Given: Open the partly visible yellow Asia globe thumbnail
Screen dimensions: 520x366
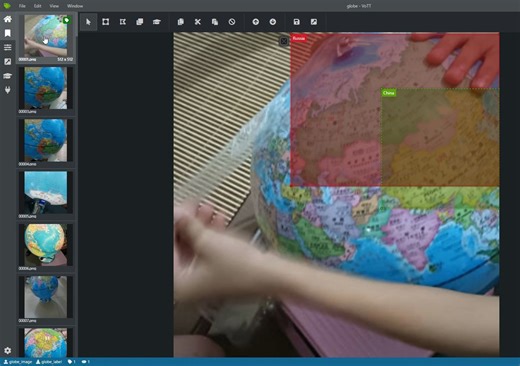Looking at the screenshot, I should click(x=46, y=342).
